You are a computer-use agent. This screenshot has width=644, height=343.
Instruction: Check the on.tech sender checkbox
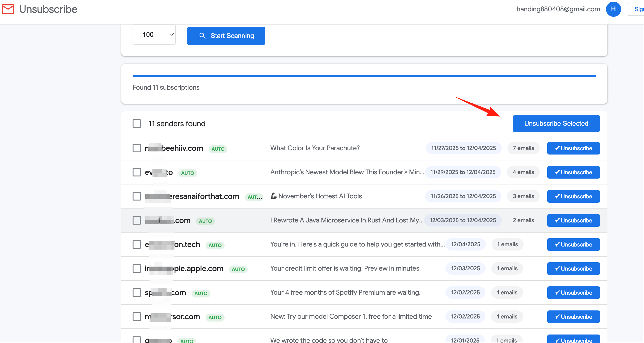click(137, 244)
